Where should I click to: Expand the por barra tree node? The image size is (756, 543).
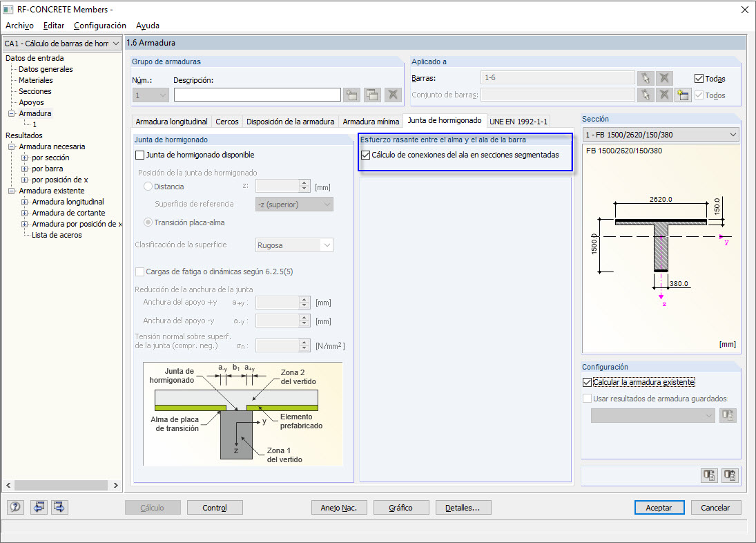[25, 169]
